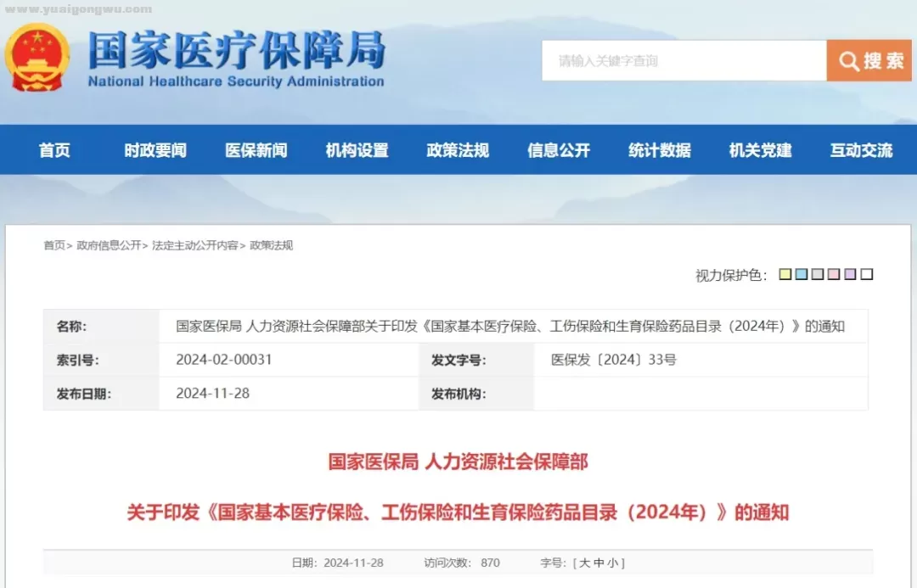Choose the white eye-protection color swatch

867,274
